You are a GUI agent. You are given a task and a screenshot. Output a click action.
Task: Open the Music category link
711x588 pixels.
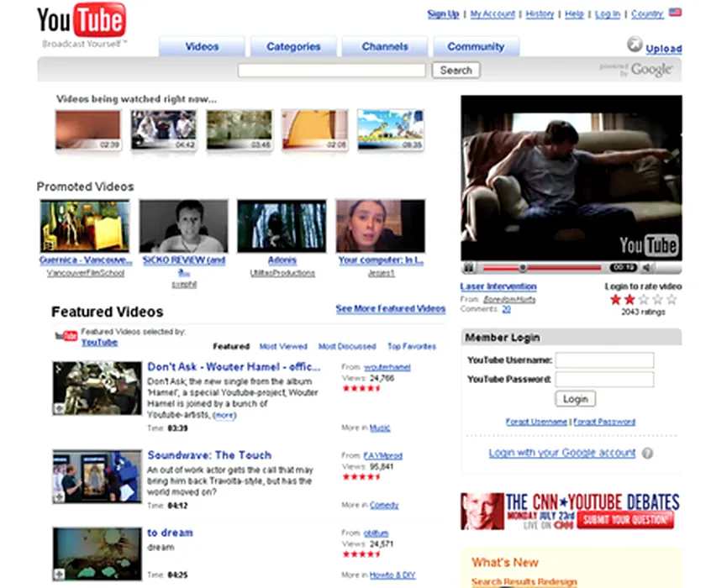380,428
